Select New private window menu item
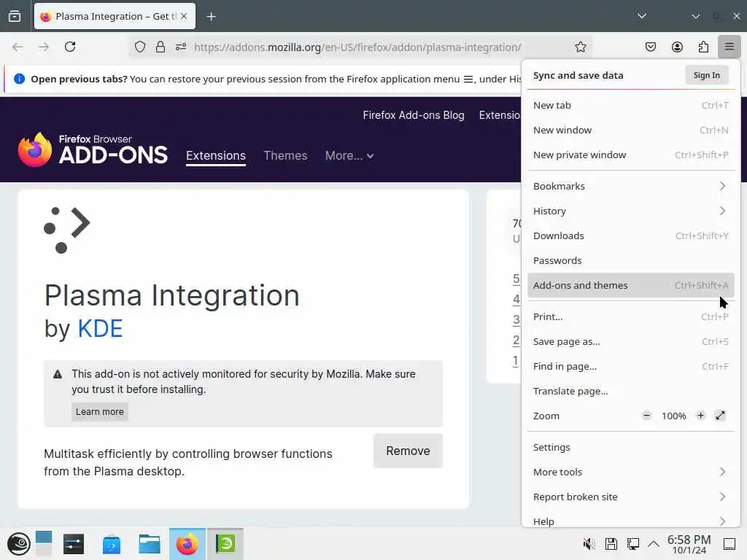 coord(631,155)
